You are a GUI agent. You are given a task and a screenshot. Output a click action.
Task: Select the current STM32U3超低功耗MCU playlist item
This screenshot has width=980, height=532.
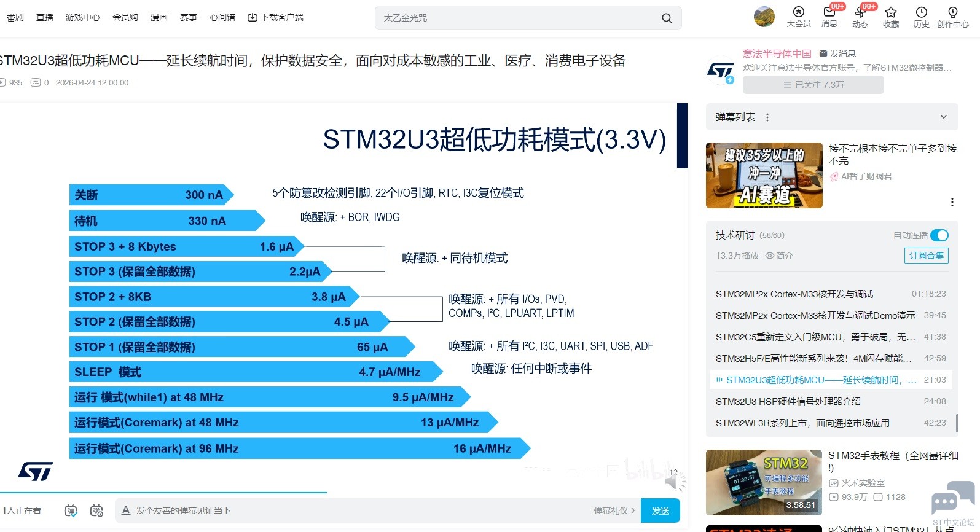point(831,380)
